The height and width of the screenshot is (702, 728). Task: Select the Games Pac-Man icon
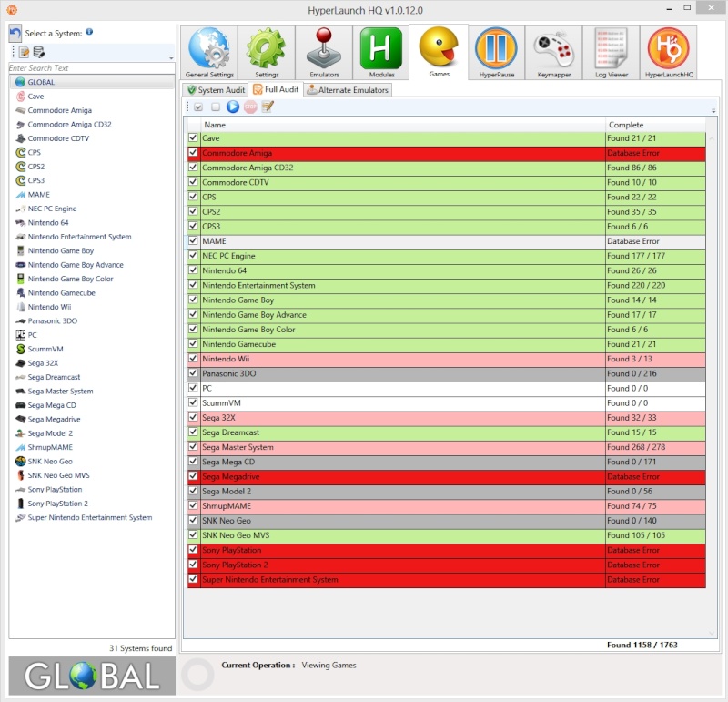(x=439, y=46)
